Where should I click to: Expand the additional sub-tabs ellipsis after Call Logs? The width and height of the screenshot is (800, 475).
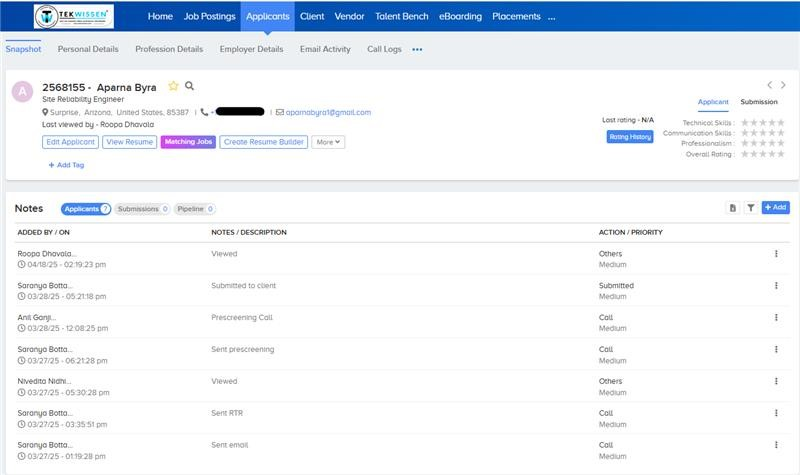coord(417,49)
